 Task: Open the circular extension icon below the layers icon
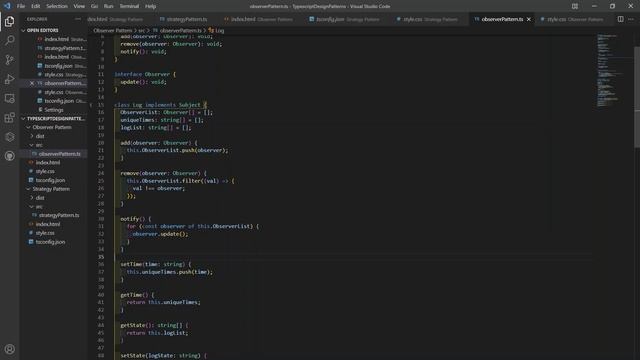coord(9,156)
